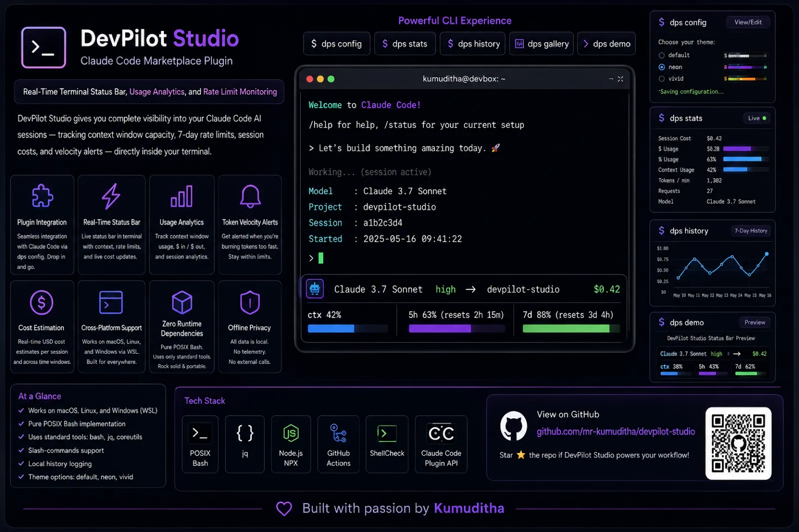Toggle the Slash-commands support checkmark

(x=21, y=450)
